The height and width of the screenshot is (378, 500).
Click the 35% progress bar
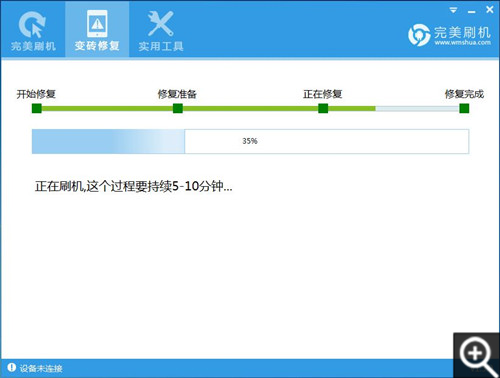(250, 141)
